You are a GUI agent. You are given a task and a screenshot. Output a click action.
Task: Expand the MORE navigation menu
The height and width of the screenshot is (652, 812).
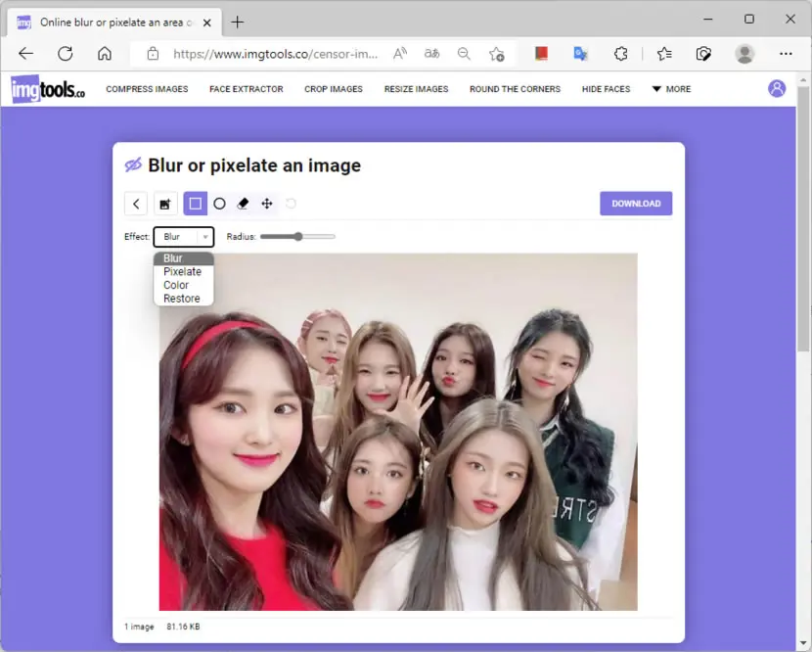tap(671, 89)
